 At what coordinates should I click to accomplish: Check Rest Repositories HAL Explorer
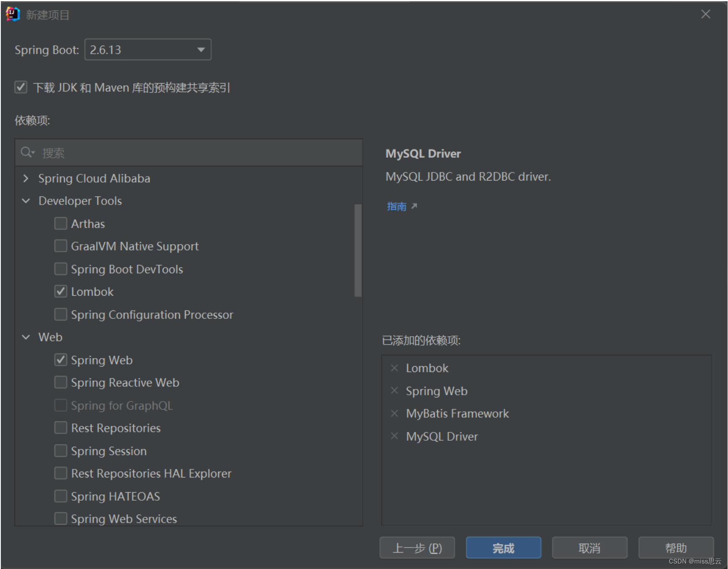click(x=61, y=473)
